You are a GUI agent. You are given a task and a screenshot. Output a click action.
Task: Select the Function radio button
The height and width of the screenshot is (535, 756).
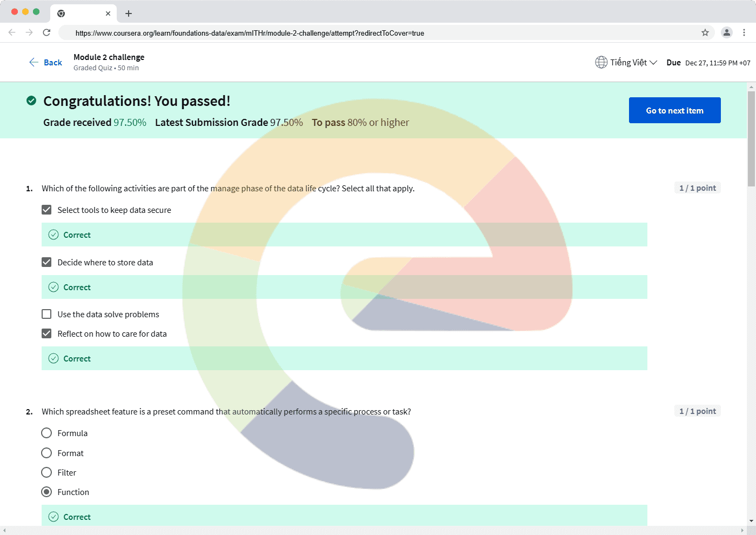pyautogui.click(x=46, y=492)
